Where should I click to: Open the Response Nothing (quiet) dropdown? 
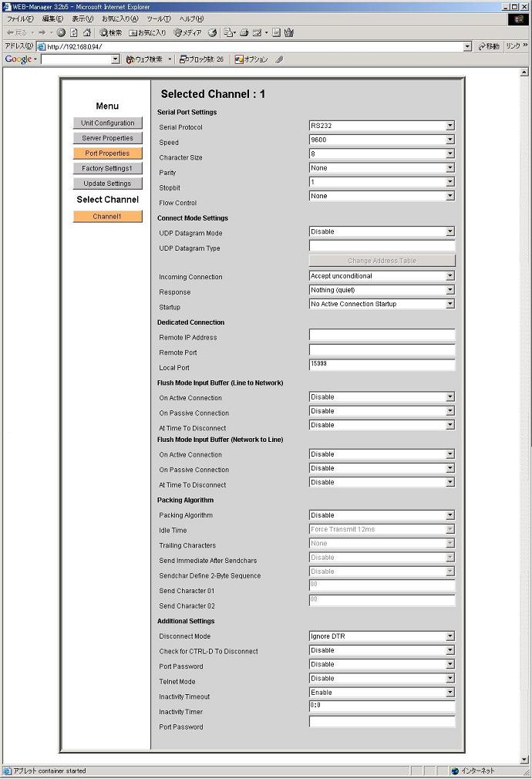382,290
